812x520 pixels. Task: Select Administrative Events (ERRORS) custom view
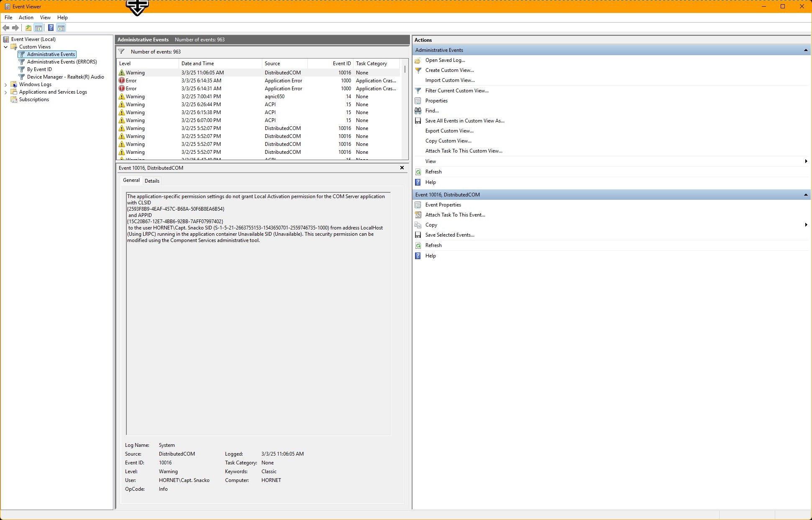(x=62, y=62)
